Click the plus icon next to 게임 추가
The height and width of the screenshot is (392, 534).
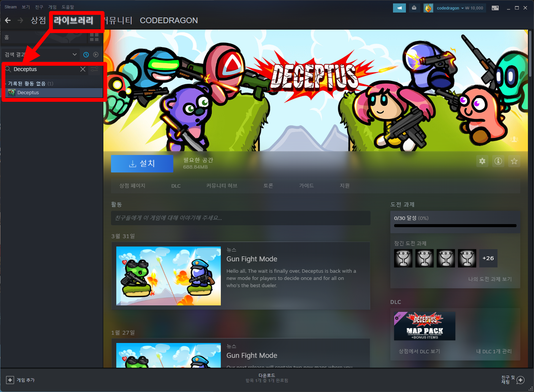pos(10,380)
